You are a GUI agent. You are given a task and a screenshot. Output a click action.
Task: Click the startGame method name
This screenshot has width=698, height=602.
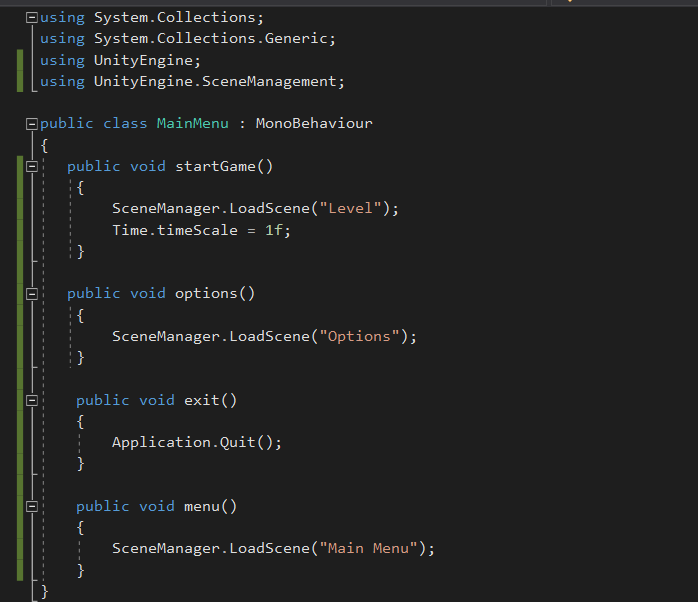[215, 166]
